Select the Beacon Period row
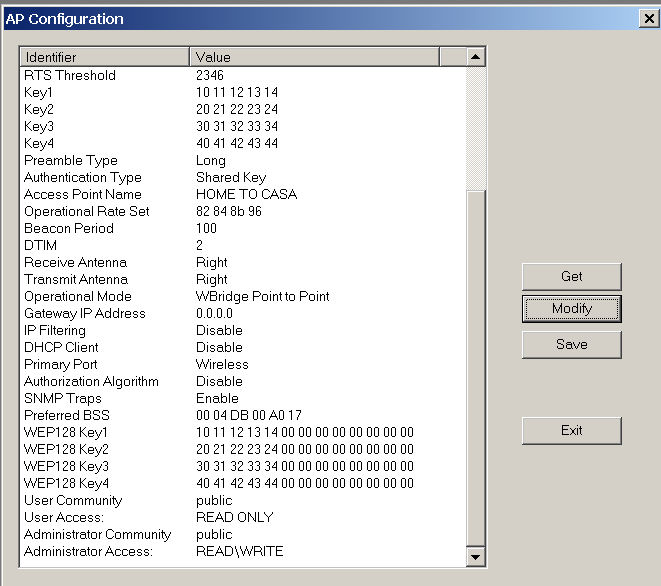 tap(243, 228)
